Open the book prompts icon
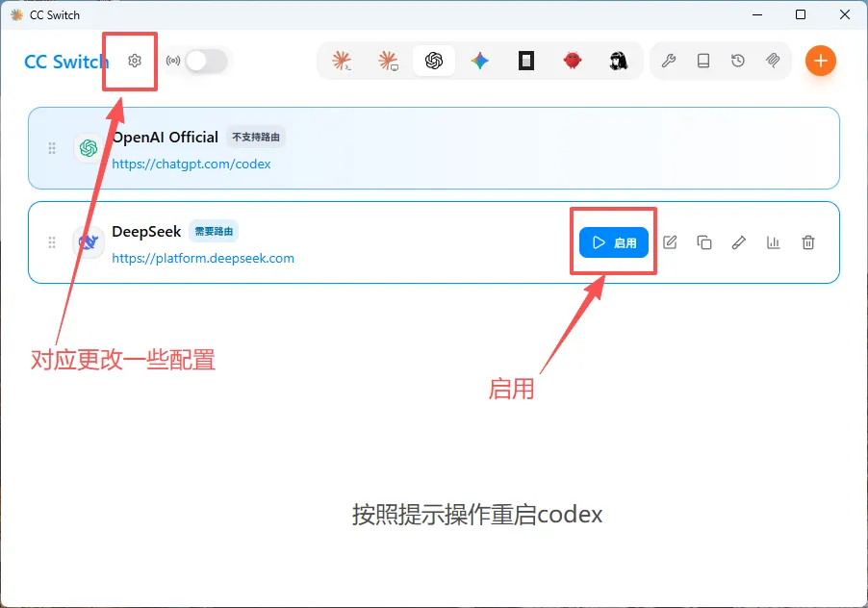Viewport: 868px width, 608px height. click(x=703, y=61)
